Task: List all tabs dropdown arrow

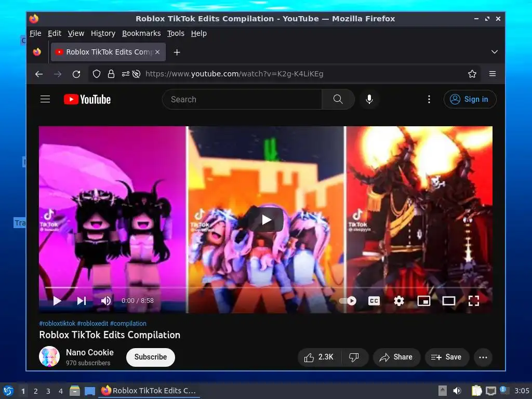Action: point(495,52)
